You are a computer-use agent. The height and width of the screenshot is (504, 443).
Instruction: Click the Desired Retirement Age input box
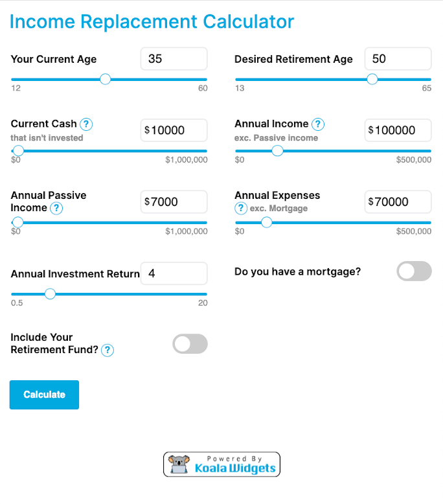(398, 59)
